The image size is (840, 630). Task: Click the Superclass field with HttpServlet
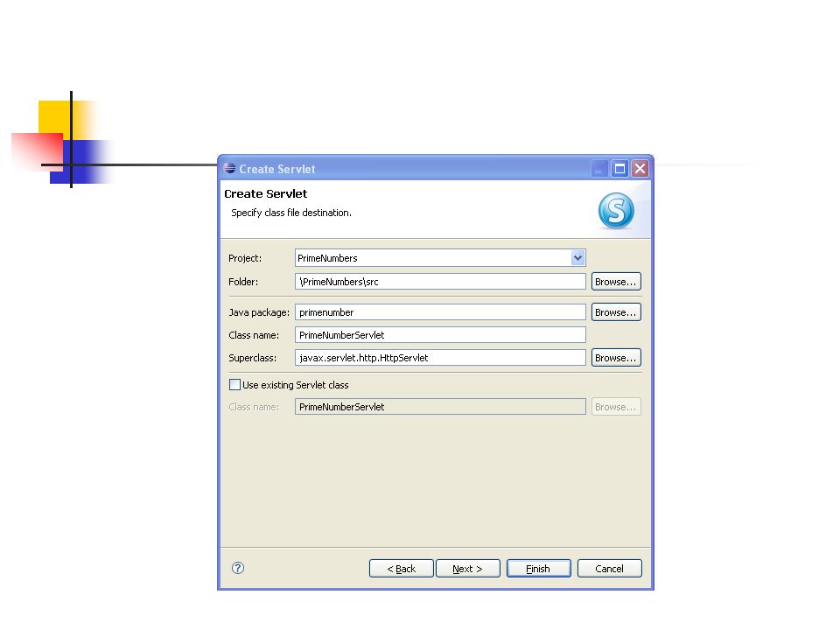(440, 358)
